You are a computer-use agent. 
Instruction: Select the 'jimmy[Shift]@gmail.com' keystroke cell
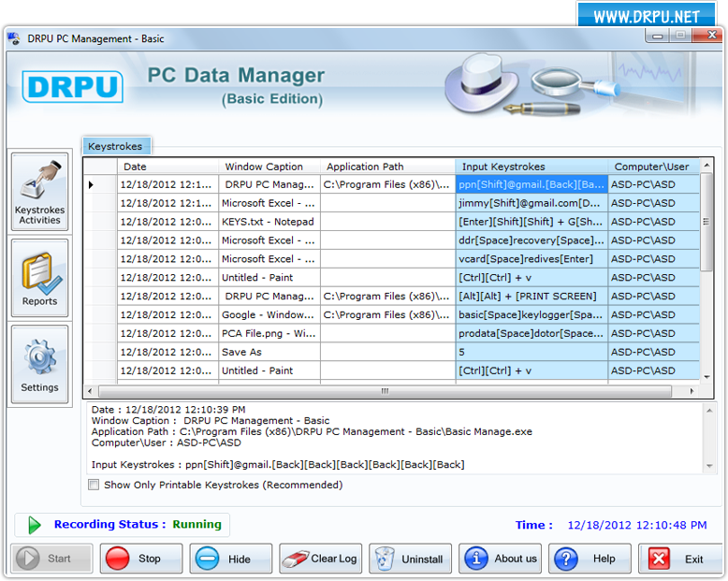coord(531,203)
